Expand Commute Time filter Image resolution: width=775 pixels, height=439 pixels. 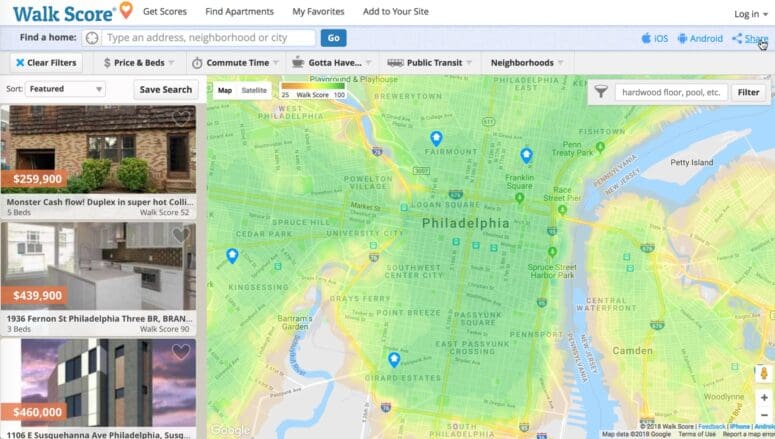(235, 63)
